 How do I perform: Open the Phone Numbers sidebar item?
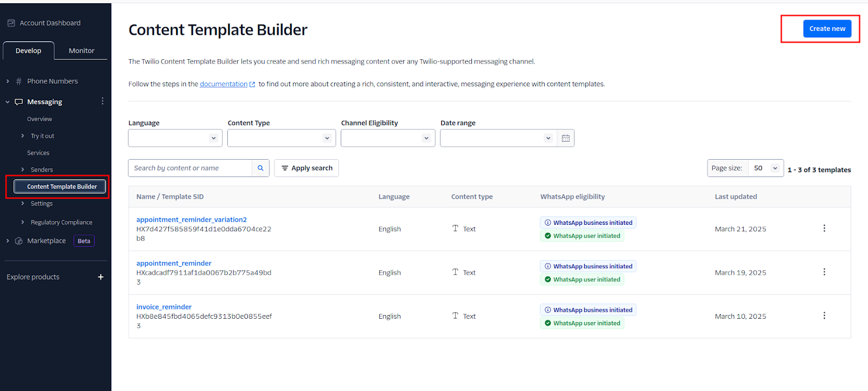pyautogui.click(x=53, y=81)
